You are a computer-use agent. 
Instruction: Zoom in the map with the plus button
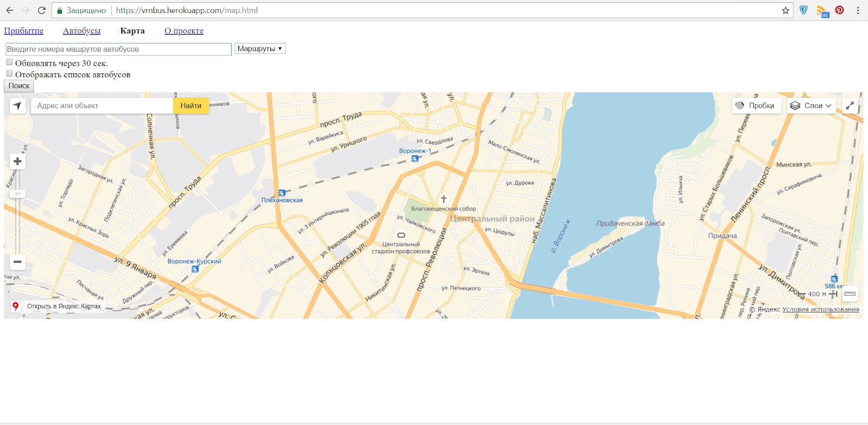pyautogui.click(x=17, y=161)
